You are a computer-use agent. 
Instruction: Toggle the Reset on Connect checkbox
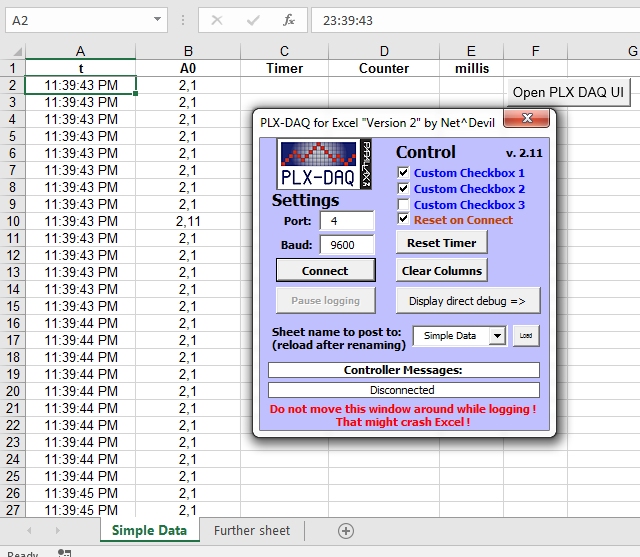(403, 219)
